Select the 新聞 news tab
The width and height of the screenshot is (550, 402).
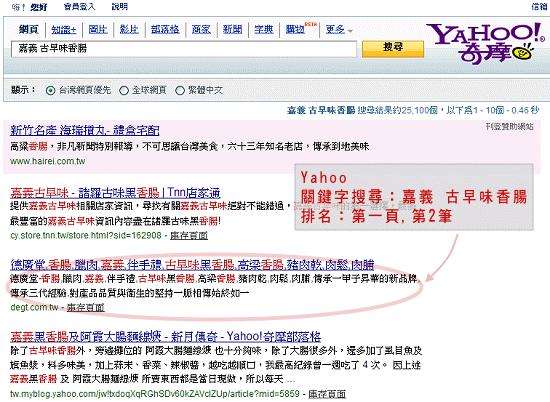click(x=233, y=29)
